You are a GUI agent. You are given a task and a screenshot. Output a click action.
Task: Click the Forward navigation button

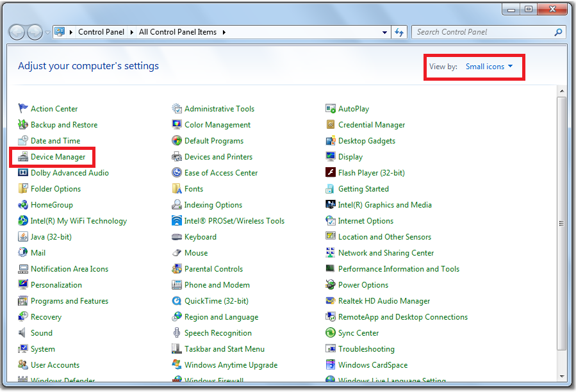coord(35,32)
